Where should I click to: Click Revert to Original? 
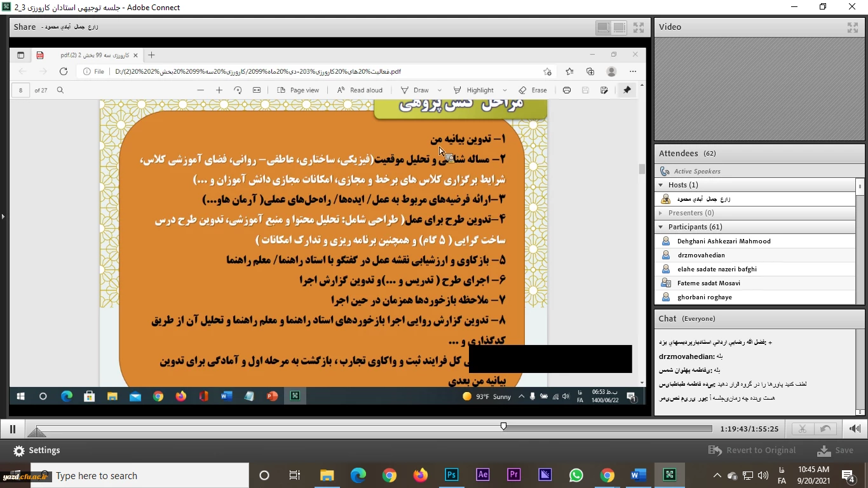[x=752, y=451]
